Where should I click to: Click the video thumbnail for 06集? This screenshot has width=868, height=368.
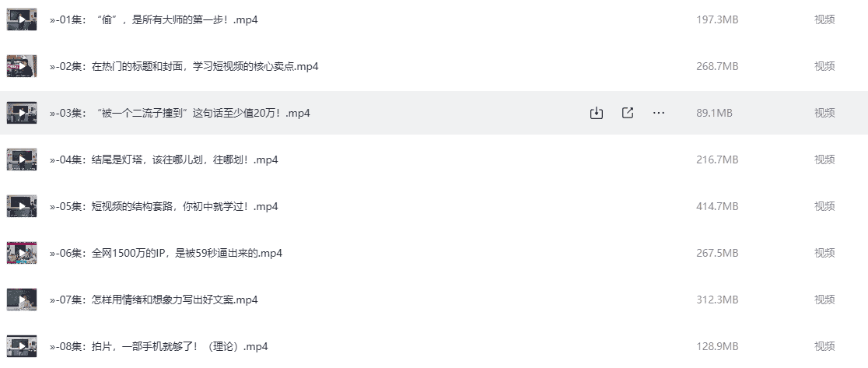[22, 253]
